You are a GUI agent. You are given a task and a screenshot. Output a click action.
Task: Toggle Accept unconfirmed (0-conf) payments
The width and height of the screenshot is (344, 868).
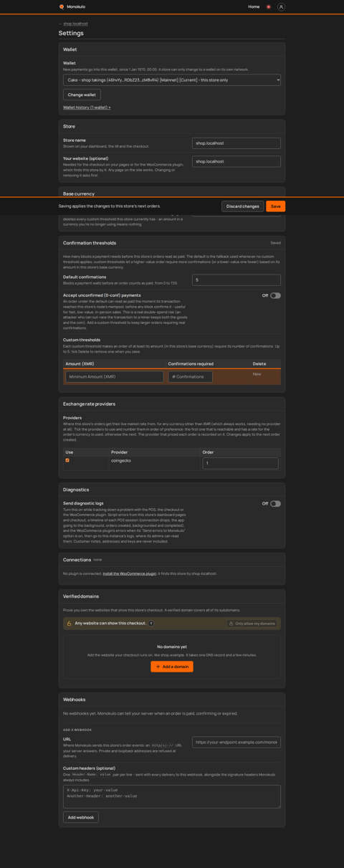pos(275,295)
